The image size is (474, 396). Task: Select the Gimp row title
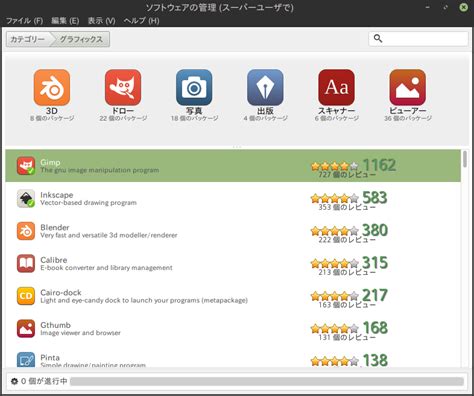[x=50, y=162]
